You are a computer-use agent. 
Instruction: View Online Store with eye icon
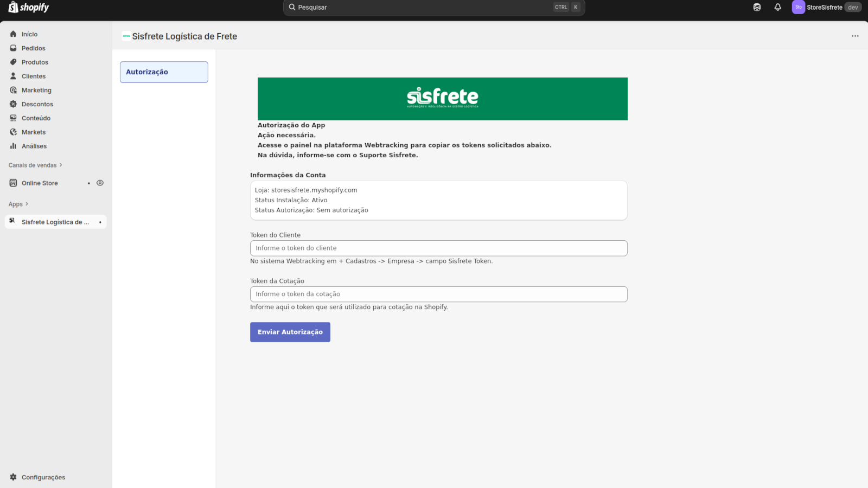coord(100,183)
